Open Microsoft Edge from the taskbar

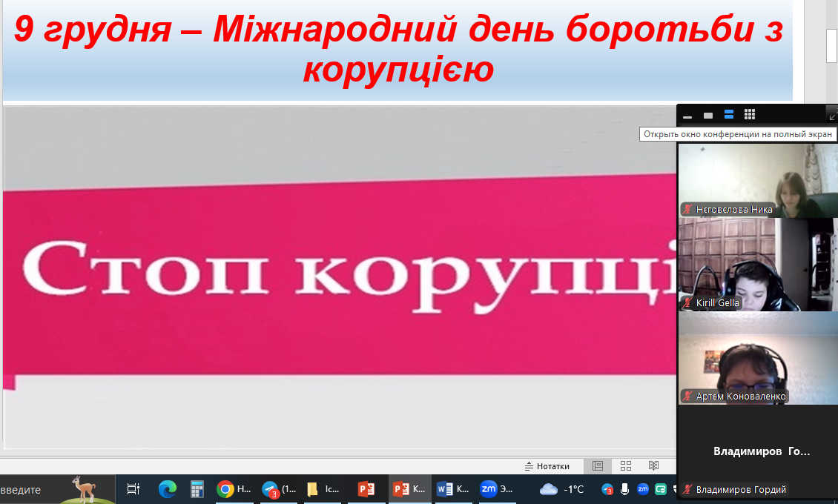coord(168,489)
